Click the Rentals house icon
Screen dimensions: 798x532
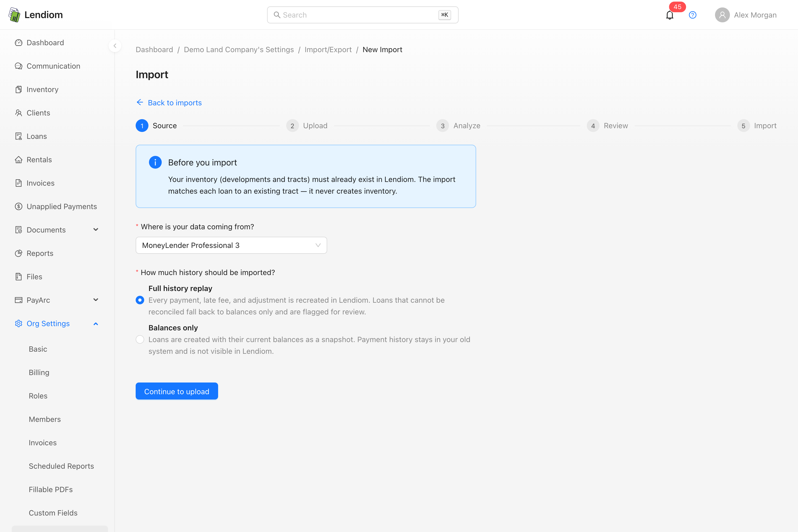[x=19, y=160]
